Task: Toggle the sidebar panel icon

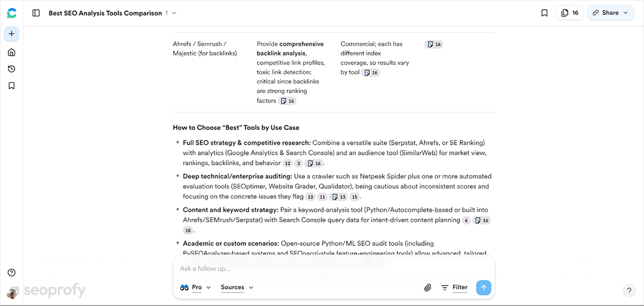Action: click(x=36, y=13)
